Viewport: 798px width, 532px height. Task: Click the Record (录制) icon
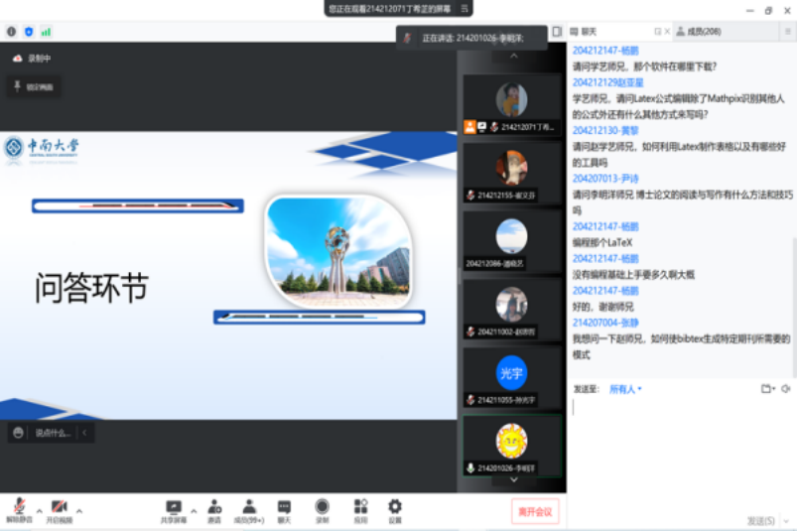pos(322,510)
